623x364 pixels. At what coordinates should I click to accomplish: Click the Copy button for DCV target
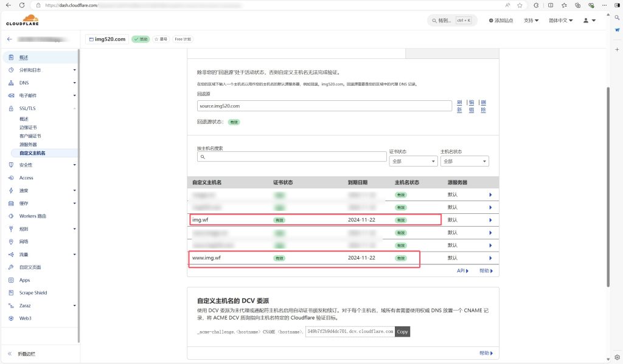[402, 332]
